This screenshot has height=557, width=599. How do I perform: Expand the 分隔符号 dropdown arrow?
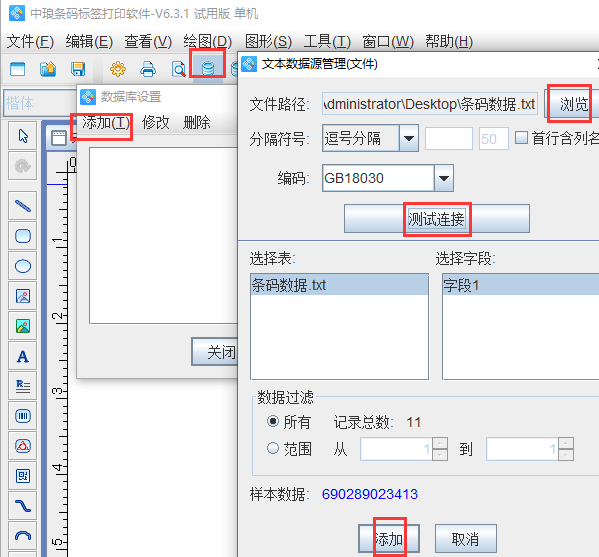click(x=409, y=138)
